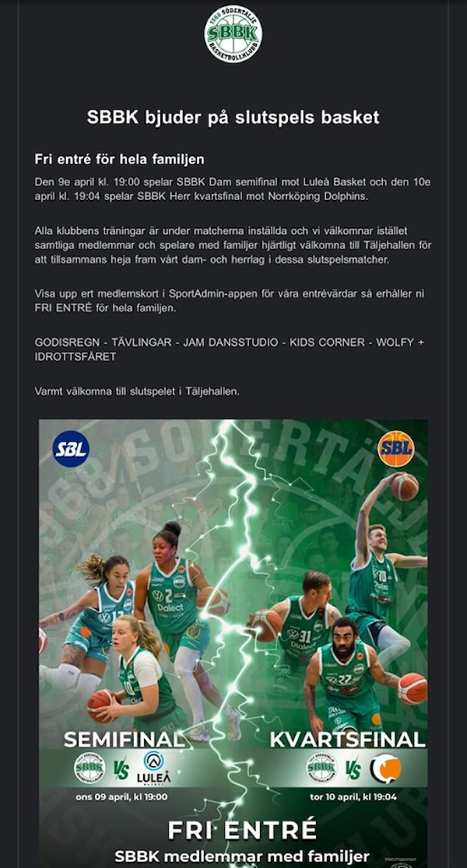The width and height of the screenshot is (467, 868).
Task: Click the SBBK medlemmar med familjer text
Action: coord(242,856)
